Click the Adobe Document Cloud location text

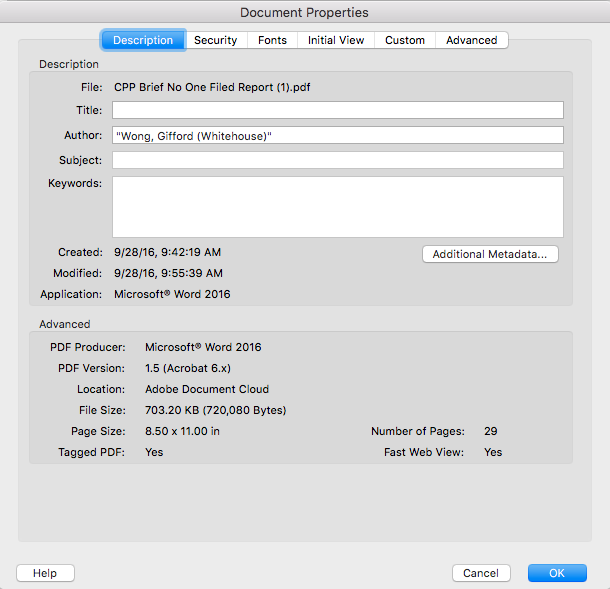pos(207,389)
